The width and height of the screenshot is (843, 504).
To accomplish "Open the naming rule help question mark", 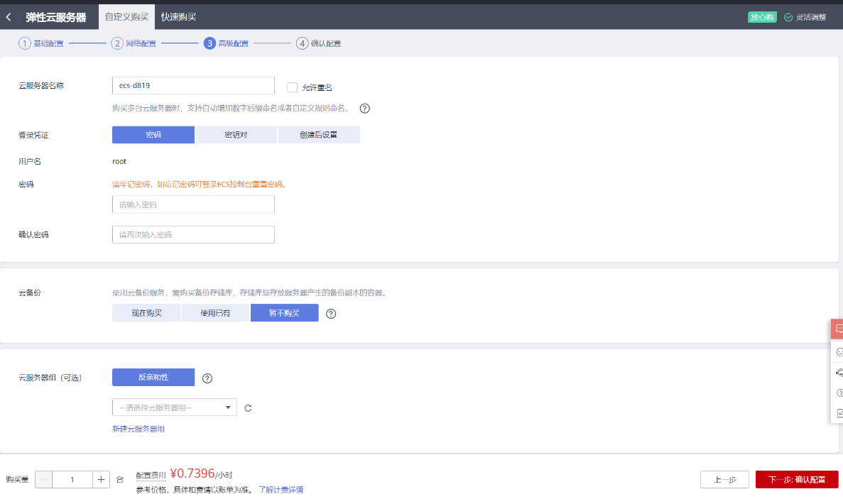I will point(365,109).
